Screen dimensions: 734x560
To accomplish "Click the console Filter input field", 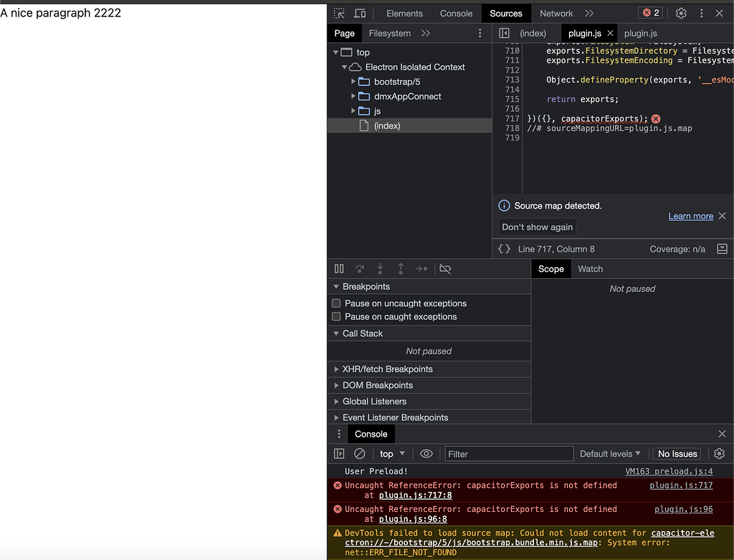I will tap(509, 453).
